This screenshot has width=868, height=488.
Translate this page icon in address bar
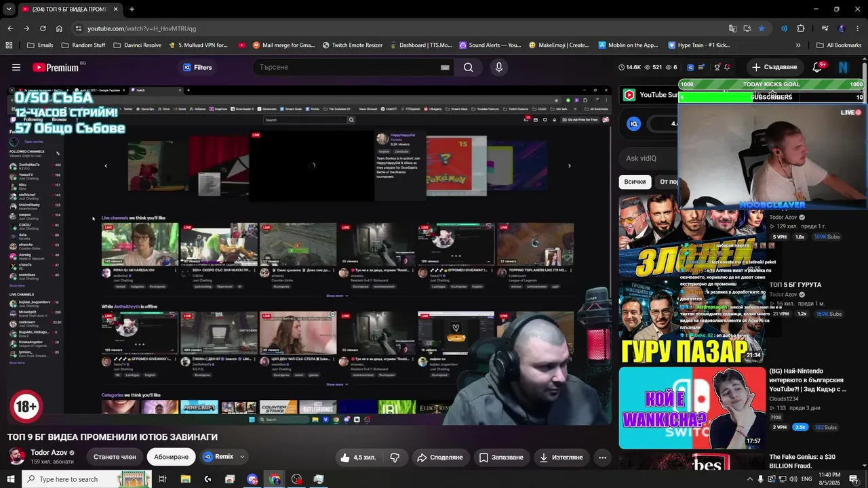(732, 28)
